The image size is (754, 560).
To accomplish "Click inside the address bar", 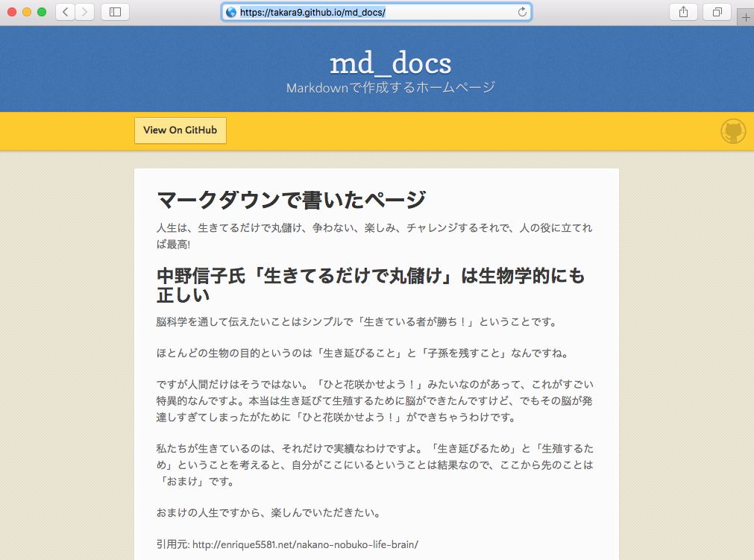I will [373, 12].
